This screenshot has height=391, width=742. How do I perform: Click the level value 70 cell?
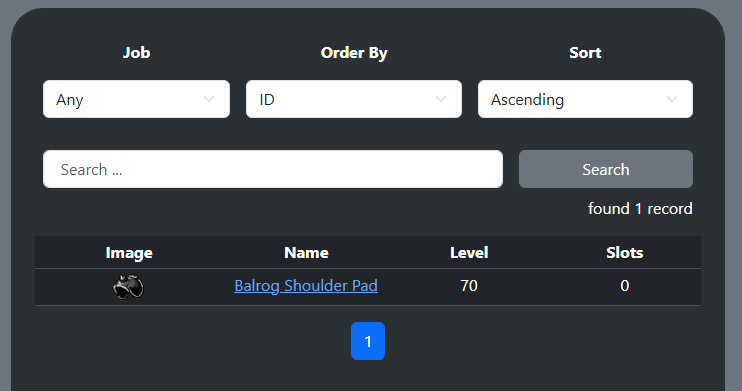click(469, 286)
